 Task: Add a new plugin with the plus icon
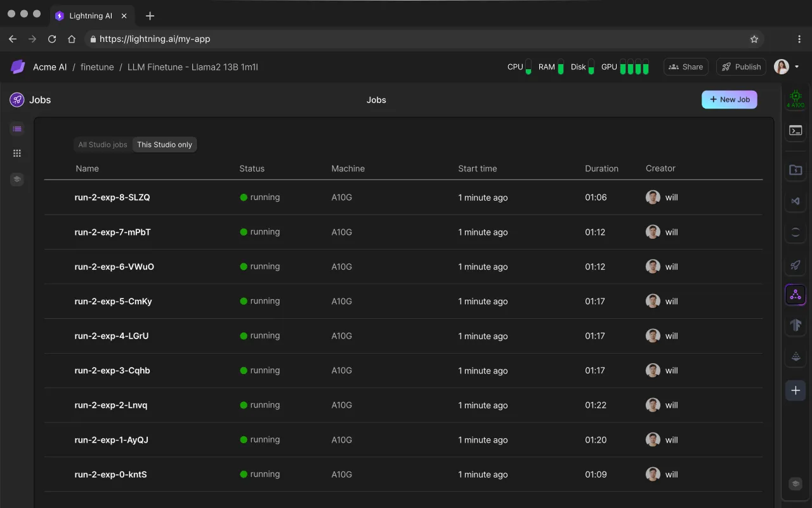coord(796,391)
